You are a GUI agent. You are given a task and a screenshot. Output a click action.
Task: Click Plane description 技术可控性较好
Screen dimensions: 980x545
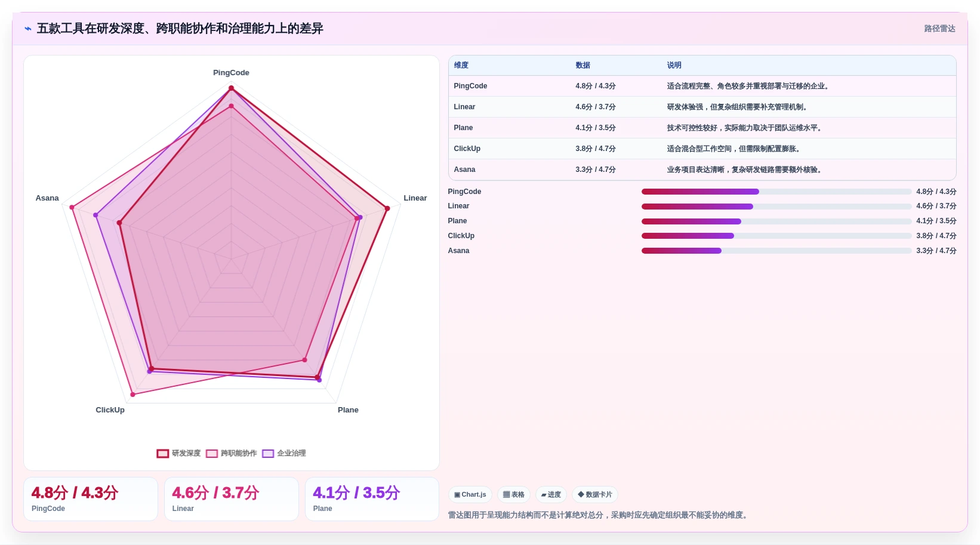tap(745, 128)
